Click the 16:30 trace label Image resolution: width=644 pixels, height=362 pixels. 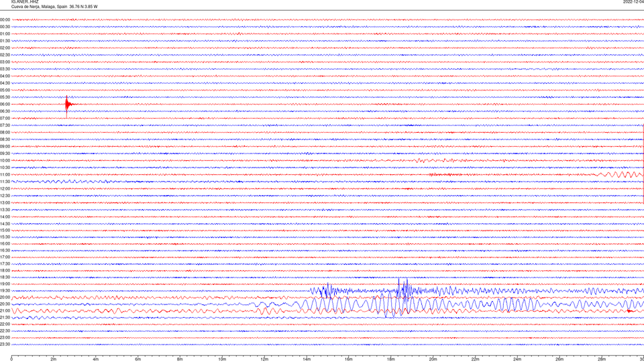[5, 250]
